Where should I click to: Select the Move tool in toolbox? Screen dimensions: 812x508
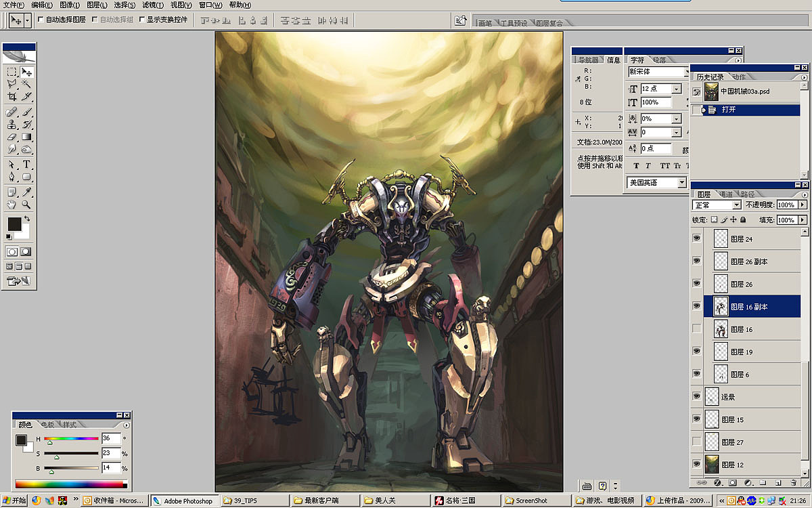(x=26, y=72)
